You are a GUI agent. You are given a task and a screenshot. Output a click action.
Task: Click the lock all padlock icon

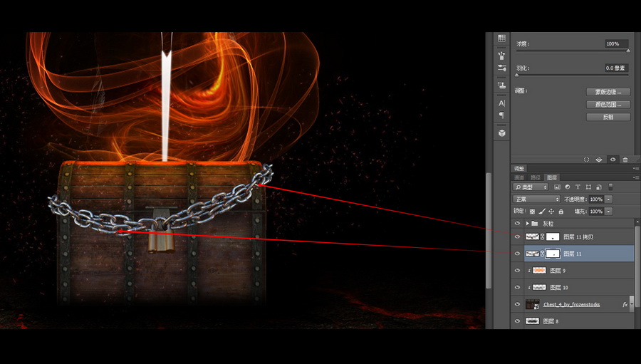[x=561, y=212]
